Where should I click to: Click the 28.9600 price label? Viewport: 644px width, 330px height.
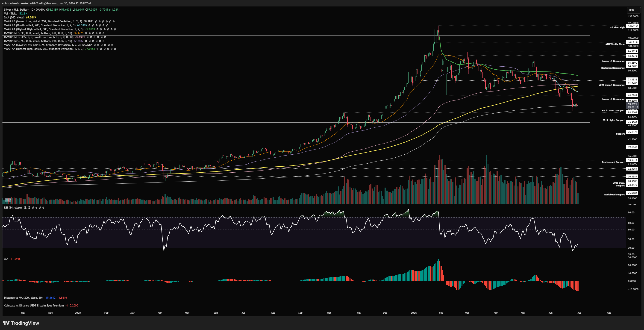632,181
